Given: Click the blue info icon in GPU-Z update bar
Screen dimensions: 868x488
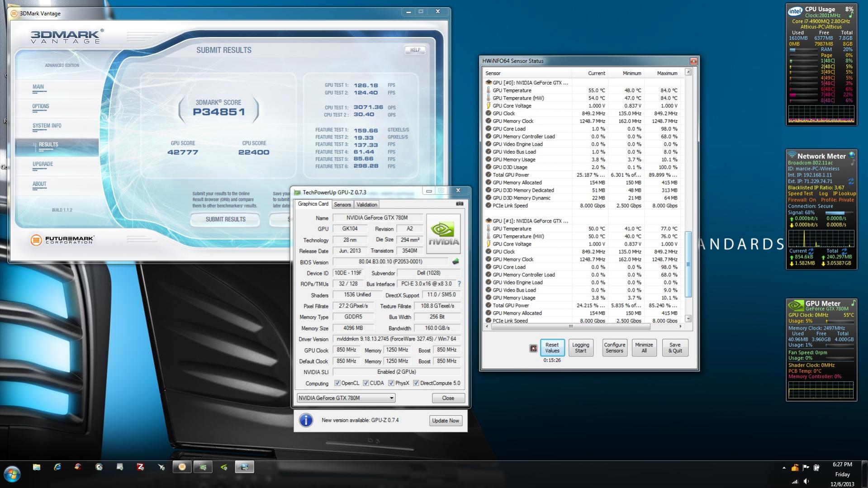Looking at the screenshot, I should (x=306, y=420).
